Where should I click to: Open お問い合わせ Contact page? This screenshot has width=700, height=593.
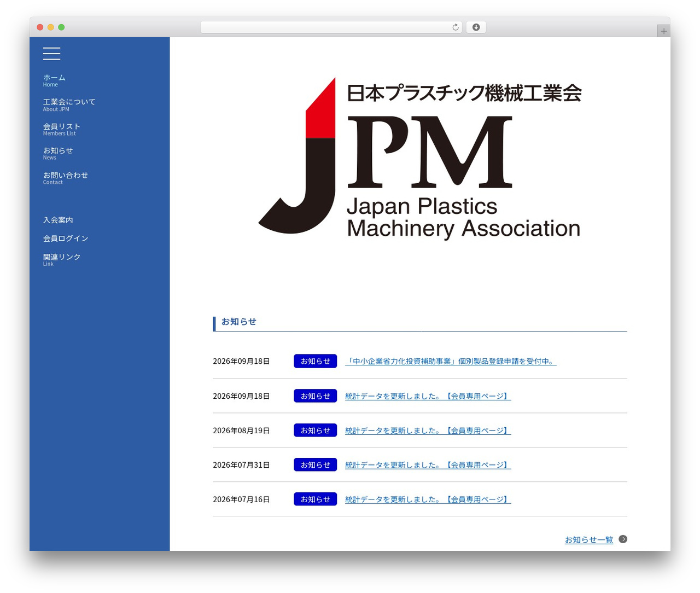pyautogui.click(x=65, y=178)
